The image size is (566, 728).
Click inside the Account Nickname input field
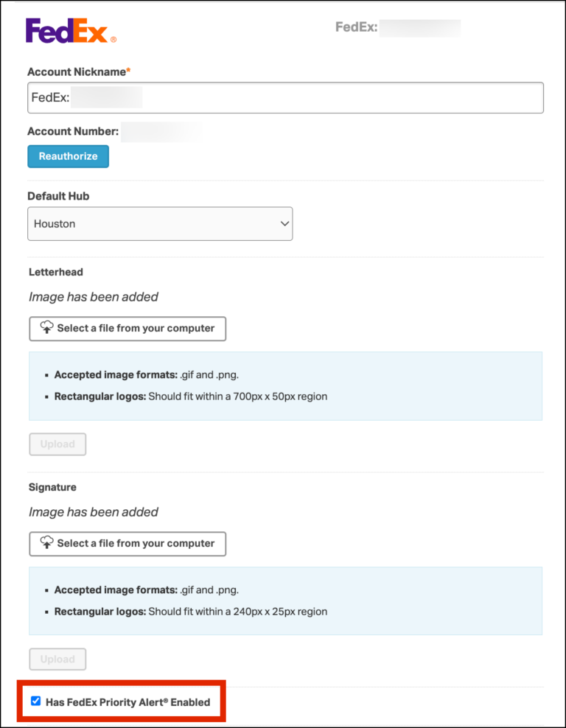284,97
